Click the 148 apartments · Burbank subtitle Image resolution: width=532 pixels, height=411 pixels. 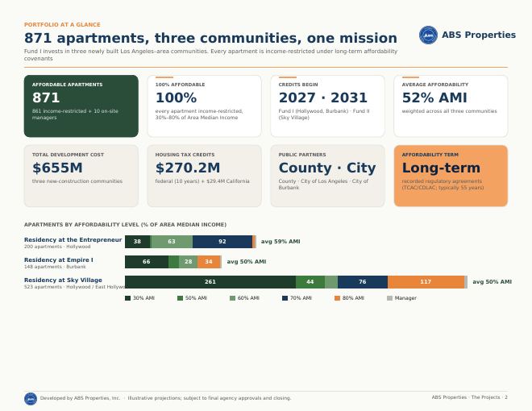[55, 267]
